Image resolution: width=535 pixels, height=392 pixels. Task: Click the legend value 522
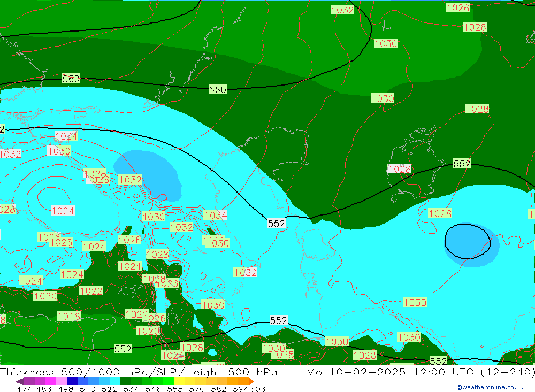point(109,389)
